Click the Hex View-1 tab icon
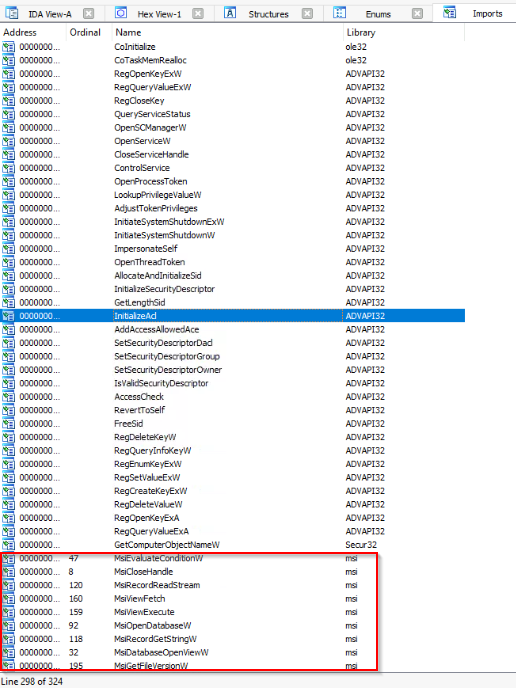The height and width of the screenshot is (688, 516). tap(121, 13)
